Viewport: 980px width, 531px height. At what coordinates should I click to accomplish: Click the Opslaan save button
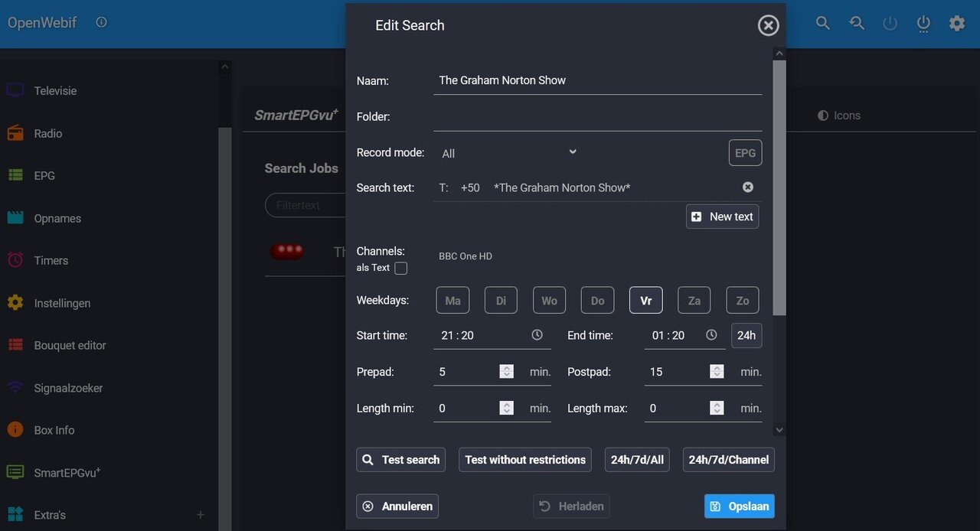tap(739, 506)
